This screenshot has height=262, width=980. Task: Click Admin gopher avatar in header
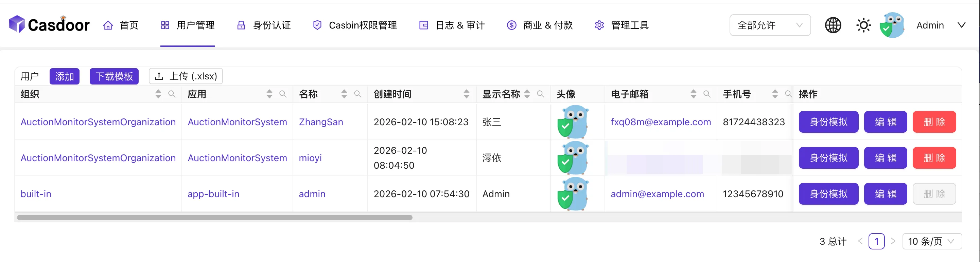[892, 25]
